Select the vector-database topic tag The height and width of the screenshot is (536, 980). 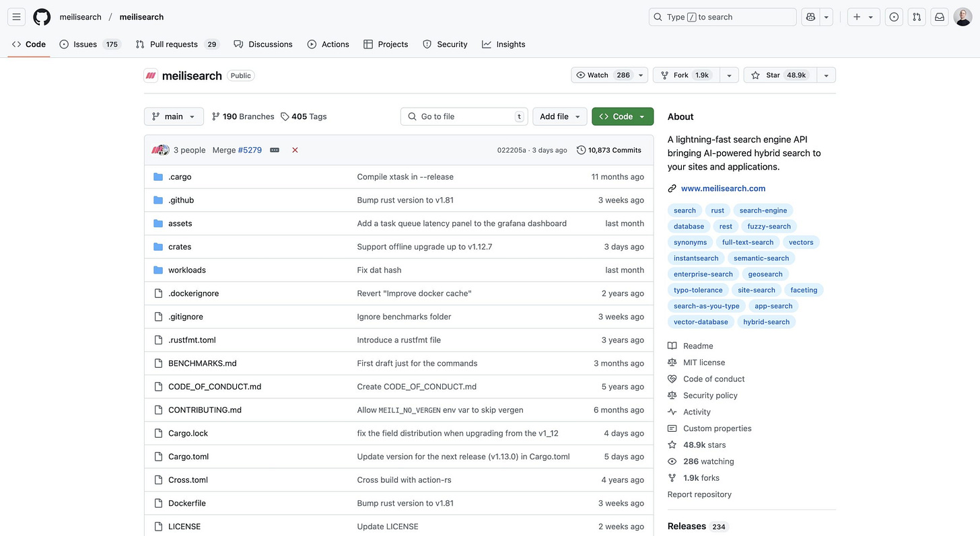tap(701, 322)
